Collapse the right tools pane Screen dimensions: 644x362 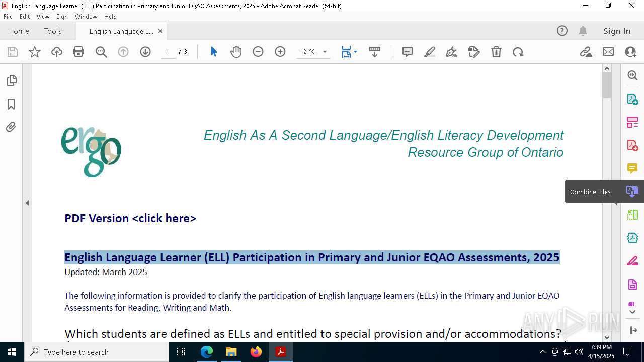(x=633, y=330)
